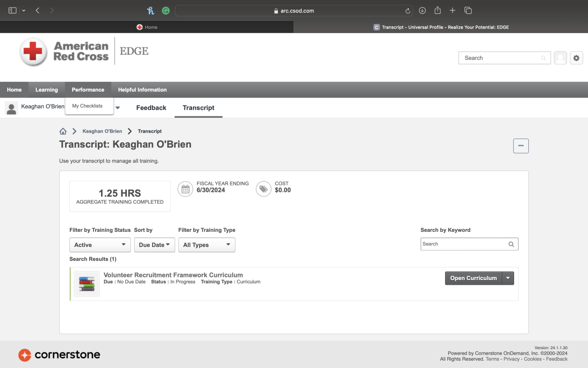Open the Grammarly extension icon

166,11
